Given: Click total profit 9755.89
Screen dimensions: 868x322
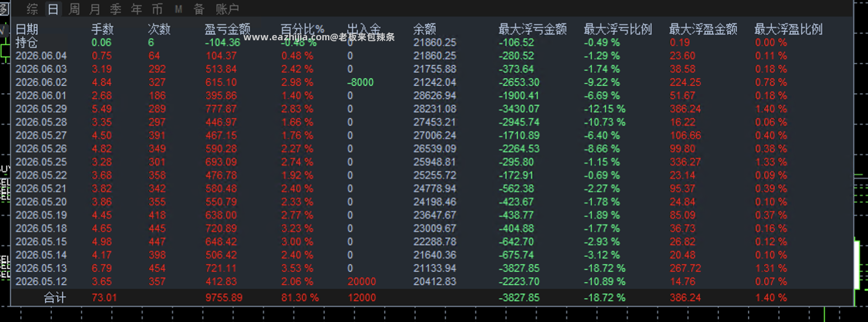Looking at the screenshot, I should pos(224,298).
